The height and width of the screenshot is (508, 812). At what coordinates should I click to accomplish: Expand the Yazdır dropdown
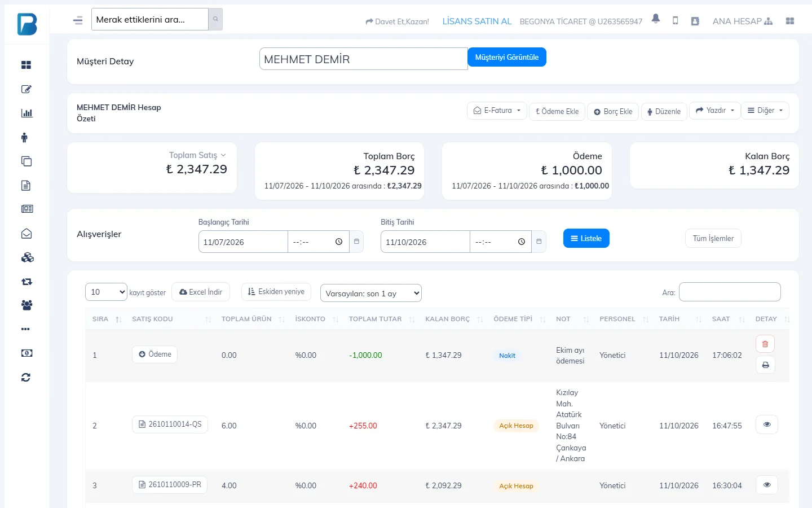point(715,111)
